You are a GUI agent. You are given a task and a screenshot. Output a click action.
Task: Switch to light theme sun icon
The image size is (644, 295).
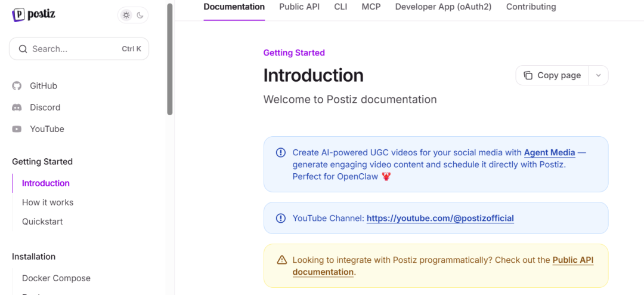click(x=126, y=16)
